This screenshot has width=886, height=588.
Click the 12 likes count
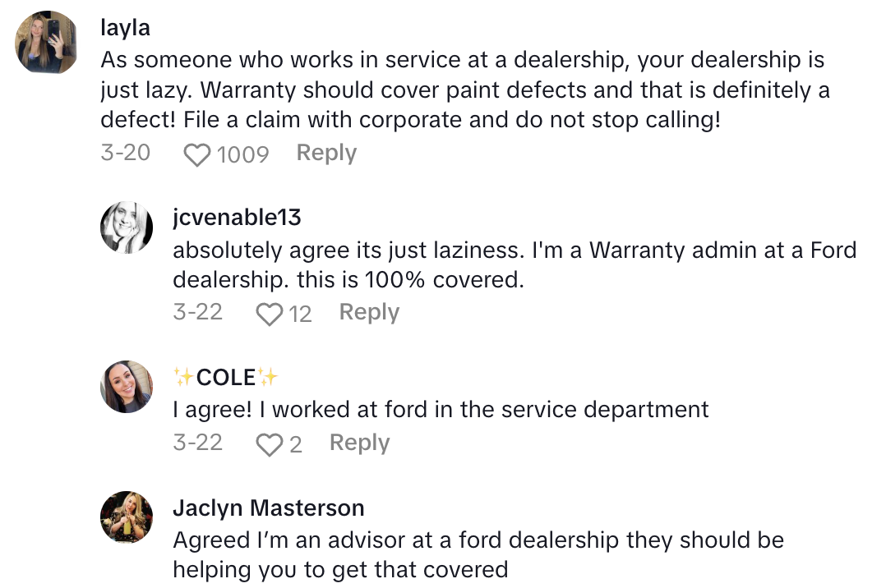[300, 314]
